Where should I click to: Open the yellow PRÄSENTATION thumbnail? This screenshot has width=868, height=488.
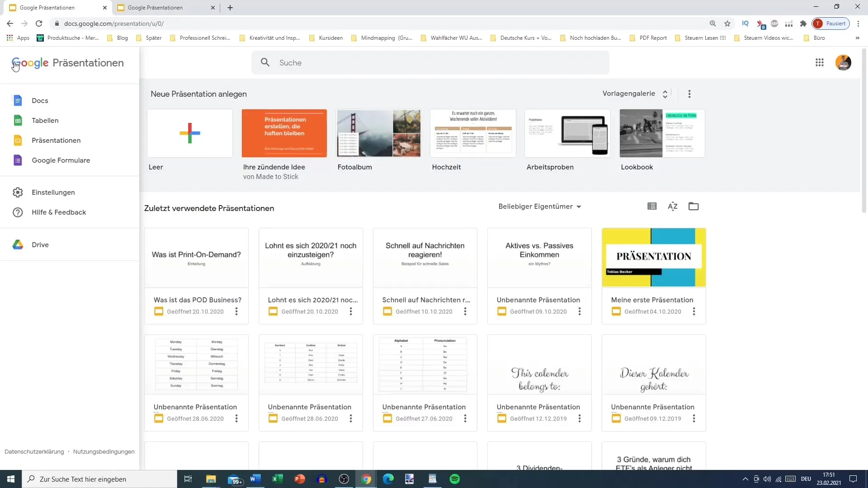654,258
